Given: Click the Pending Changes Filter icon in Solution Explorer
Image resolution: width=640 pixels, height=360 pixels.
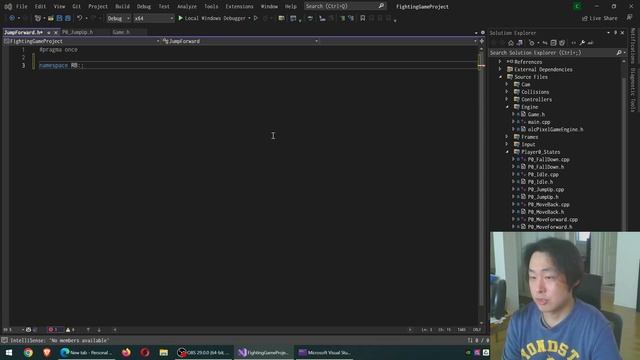Looking at the screenshot, I should 531,43.
